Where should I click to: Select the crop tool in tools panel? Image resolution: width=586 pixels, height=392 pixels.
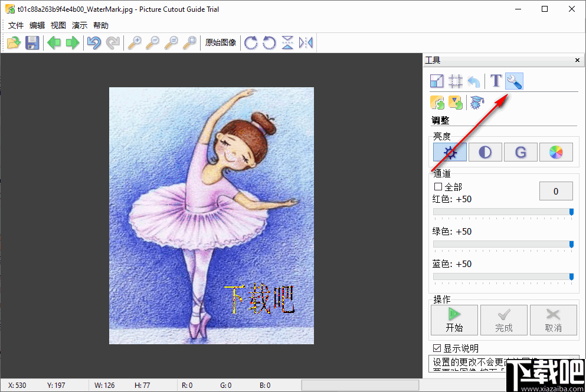(x=455, y=81)
